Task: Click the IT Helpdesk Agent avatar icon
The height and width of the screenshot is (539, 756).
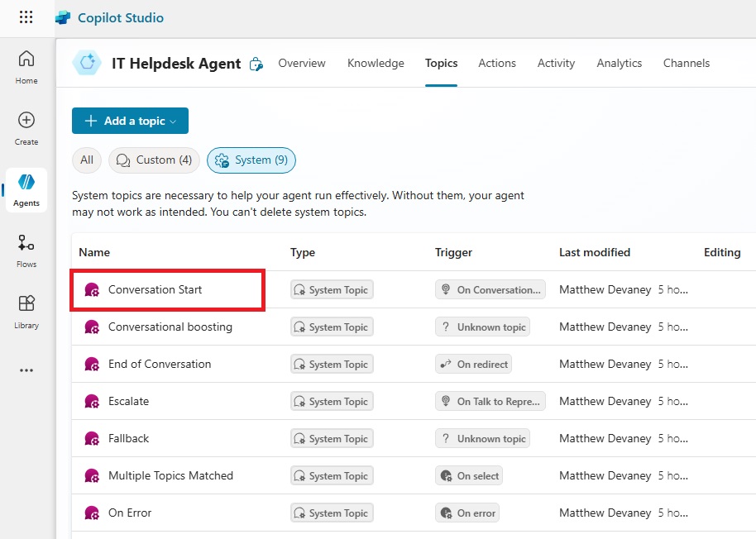Action: (x=88, y=63)
